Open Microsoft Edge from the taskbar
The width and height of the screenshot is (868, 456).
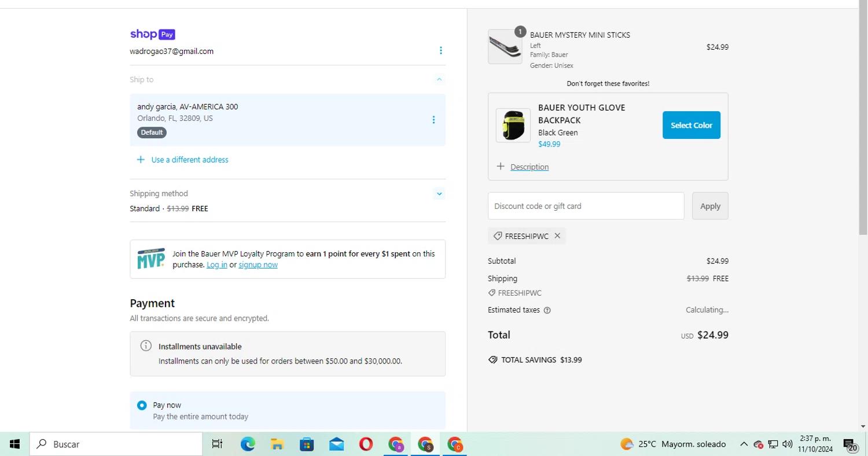tap(248, 444)
